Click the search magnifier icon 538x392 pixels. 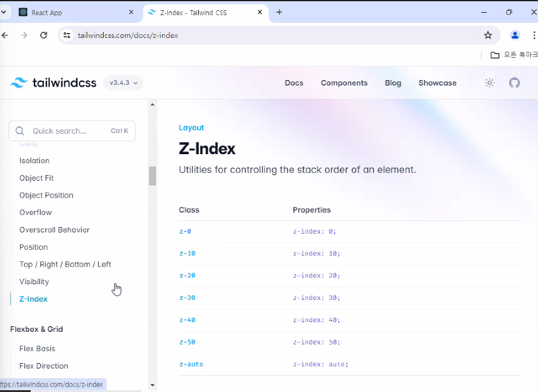coord(20,131)
